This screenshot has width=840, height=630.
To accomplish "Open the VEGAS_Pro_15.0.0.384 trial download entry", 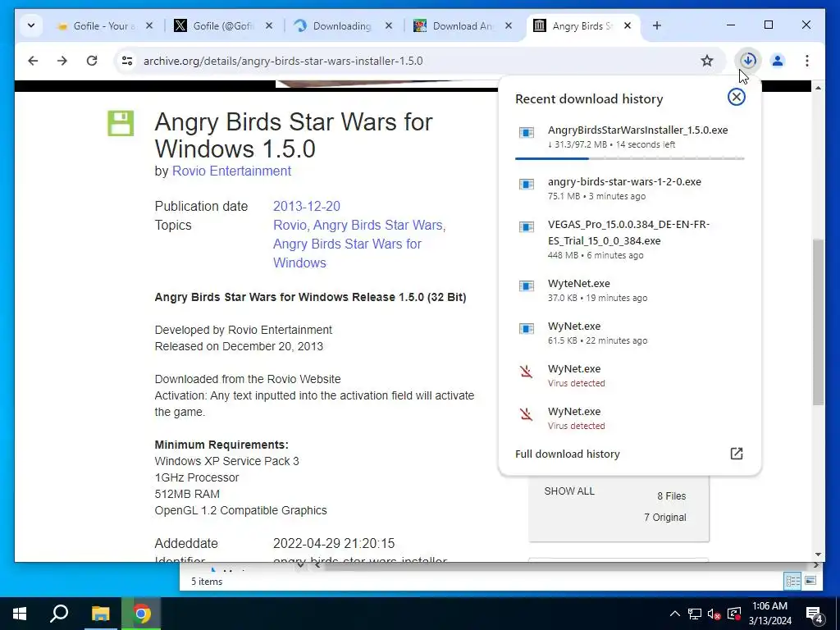I will (x=629, y=239).
